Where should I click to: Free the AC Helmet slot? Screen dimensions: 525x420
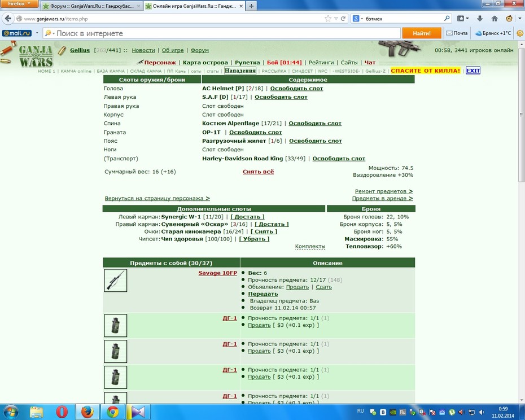coord(296,89)
